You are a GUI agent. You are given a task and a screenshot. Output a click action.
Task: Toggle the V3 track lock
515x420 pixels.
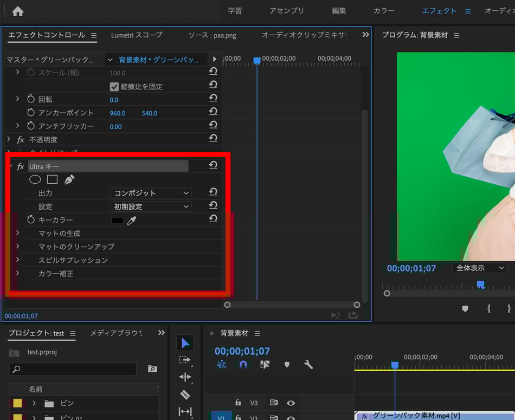[237, 403]
